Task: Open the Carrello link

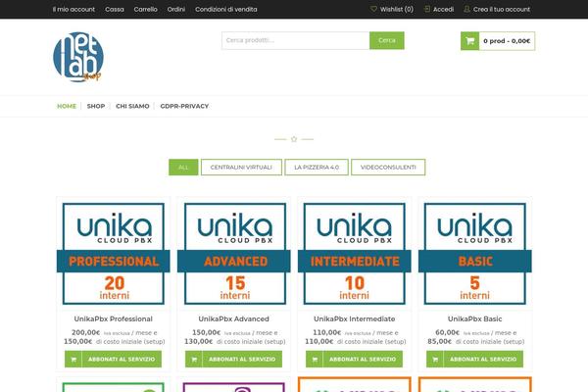Action: (145, 9)
